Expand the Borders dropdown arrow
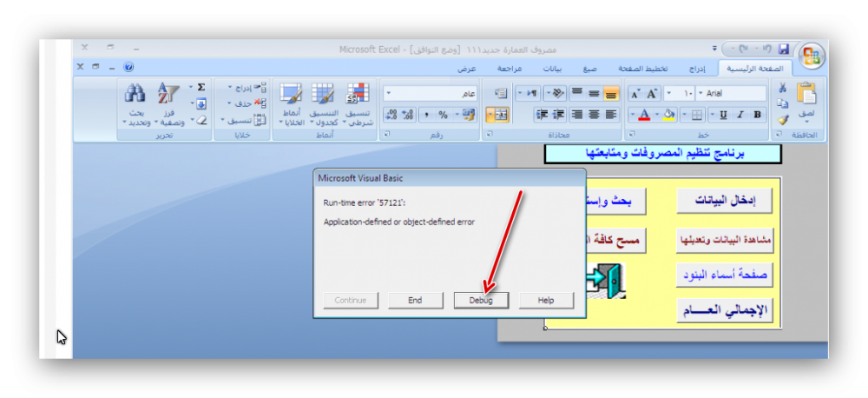Viewport: 868px width, 398px height. (684, 115)
